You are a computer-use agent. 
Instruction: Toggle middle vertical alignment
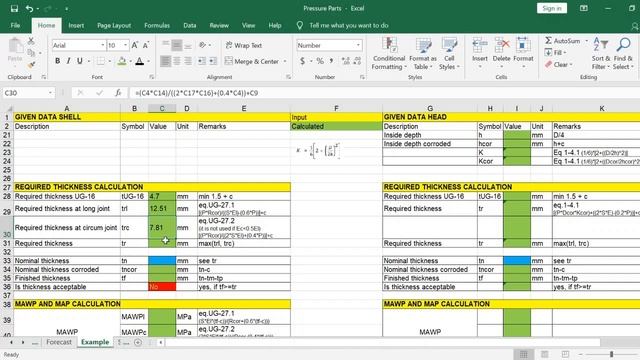tap(177, 45)
